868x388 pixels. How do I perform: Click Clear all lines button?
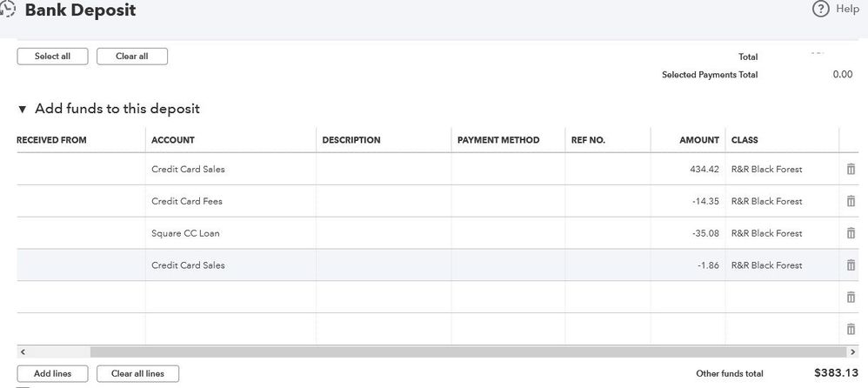137,374
